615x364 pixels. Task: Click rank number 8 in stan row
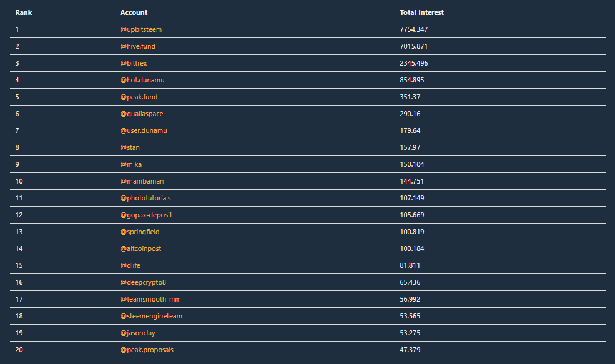coord(17,147)
